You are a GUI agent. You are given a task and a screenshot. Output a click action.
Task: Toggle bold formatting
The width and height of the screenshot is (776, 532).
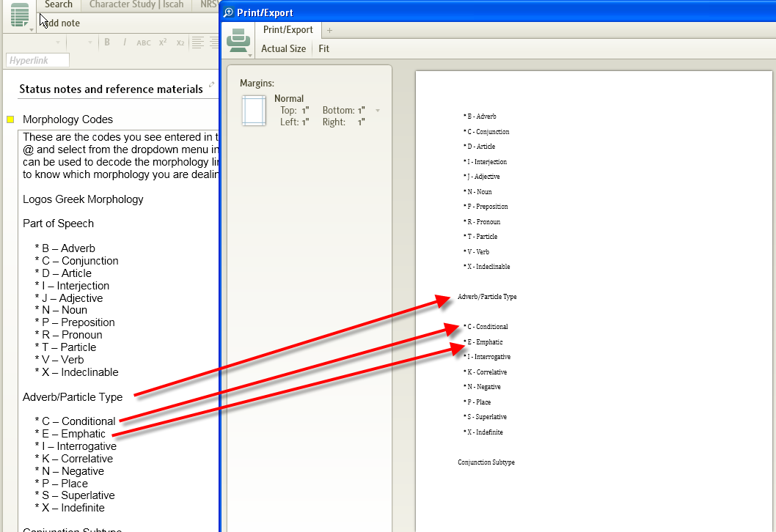tap(107, 42)
